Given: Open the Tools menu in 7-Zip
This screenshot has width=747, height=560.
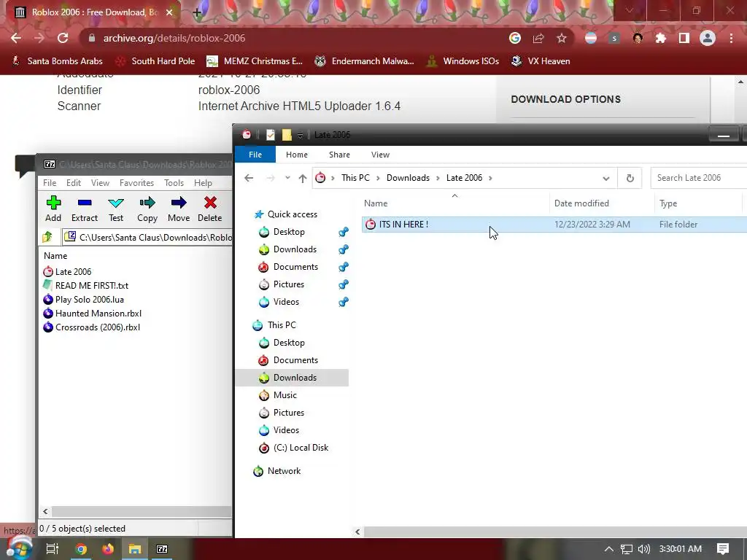Looking at the screenshot, I should (x=174, y=183).
